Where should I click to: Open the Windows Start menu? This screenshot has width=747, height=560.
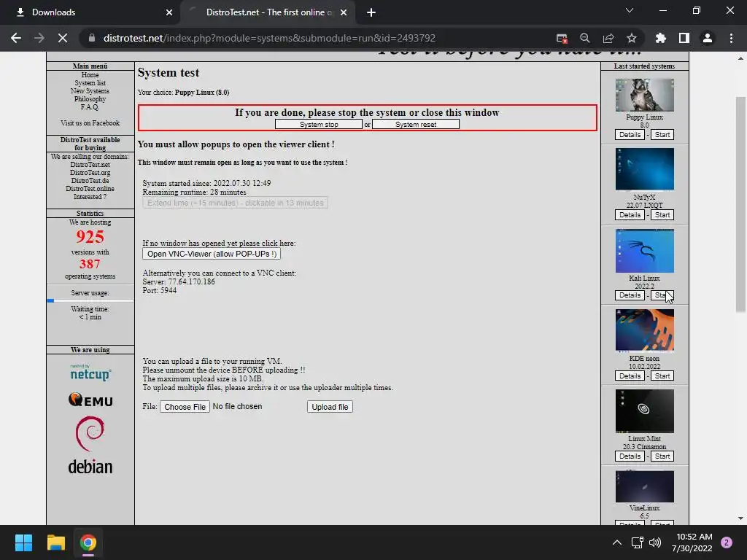(x=23, y=542)
